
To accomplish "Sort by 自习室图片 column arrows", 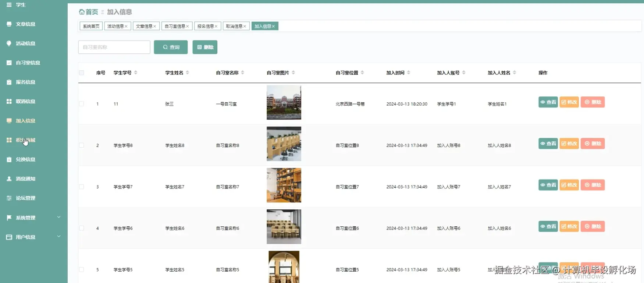I will coord(293,72).
